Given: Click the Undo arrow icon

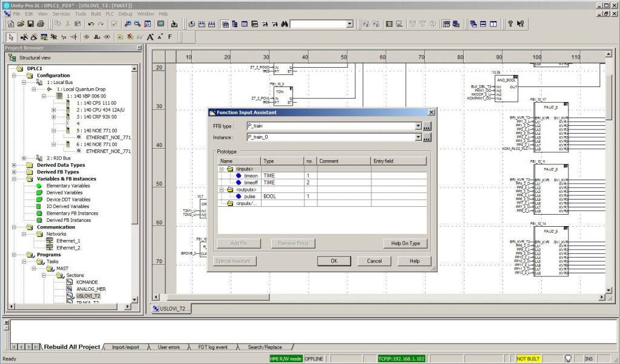Looking at the screenshot, I should pos(90,24).
